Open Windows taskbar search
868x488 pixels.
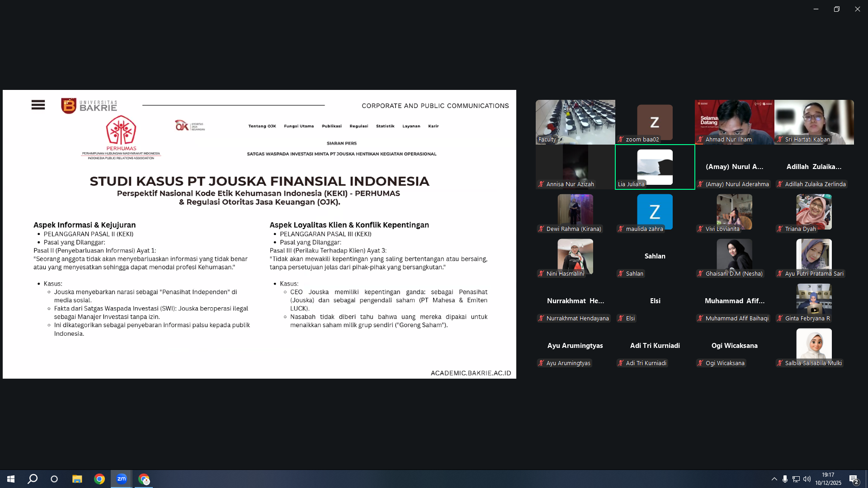tap(33, 479)
